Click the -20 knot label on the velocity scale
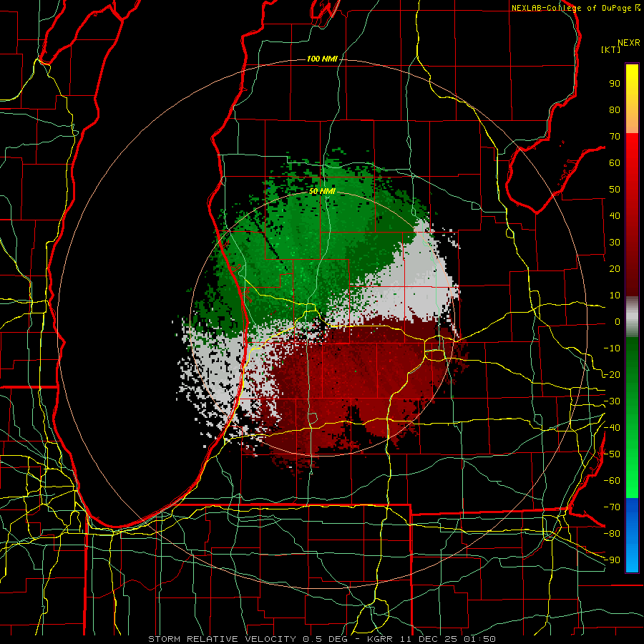 [x=612, y=375]
